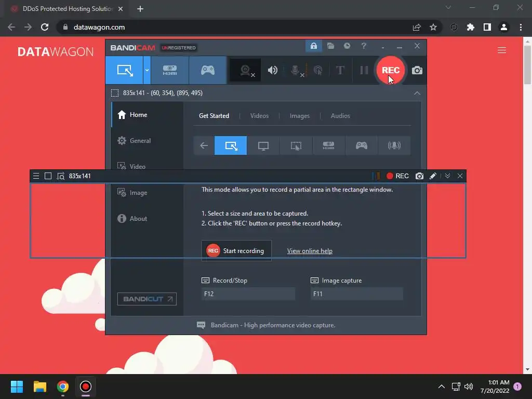This screenshot has height=399, width=532.
Task: Open the output folder icon
Action: (330, 46)
